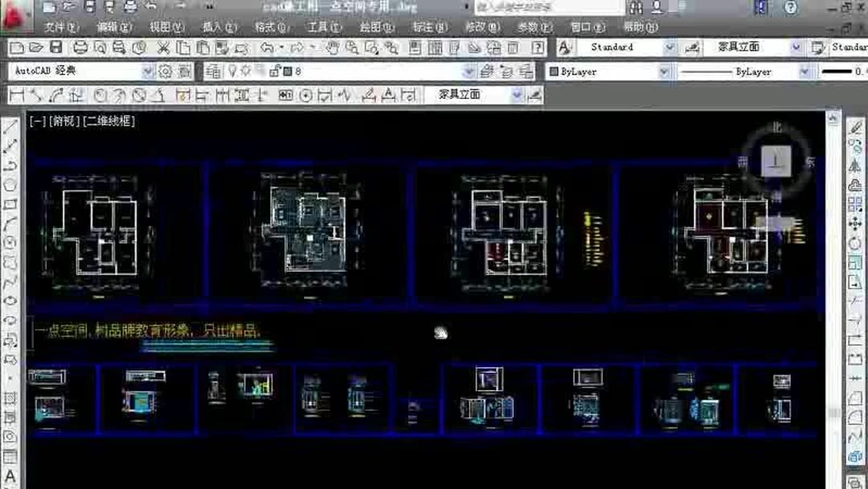868x489 pixels.
Task: Click the Undo toolbar icon
Action: click(265, 49)
